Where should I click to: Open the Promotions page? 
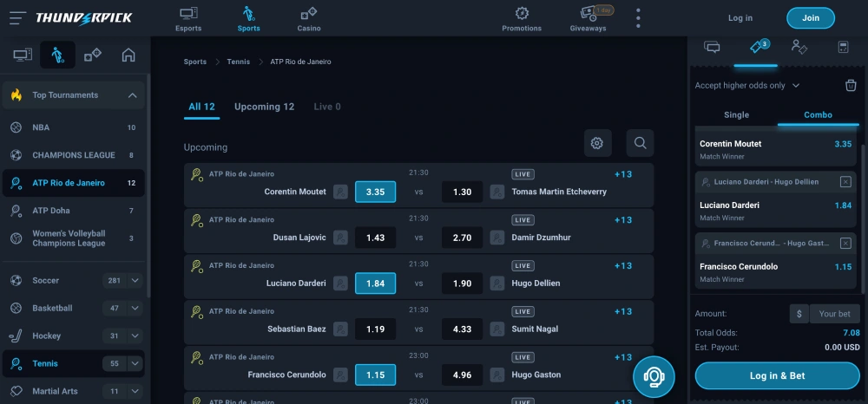pyautogui.click(x=522, y=19)
